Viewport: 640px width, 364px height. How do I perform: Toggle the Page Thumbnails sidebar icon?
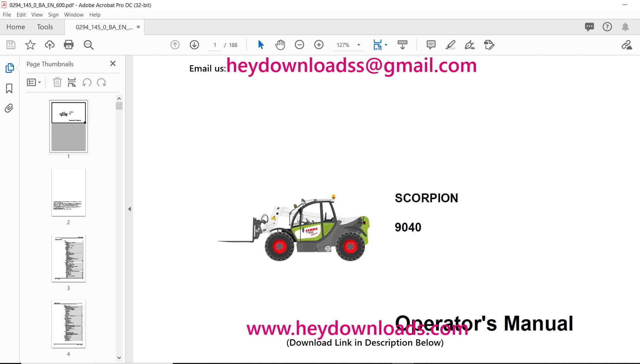(10, 68)
